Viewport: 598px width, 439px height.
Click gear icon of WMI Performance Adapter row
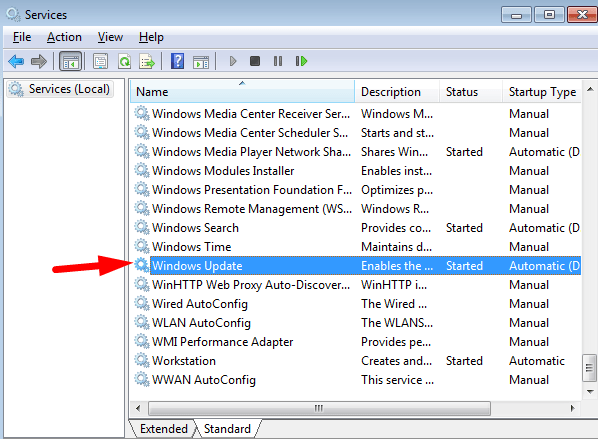click(x=142, y=341)
